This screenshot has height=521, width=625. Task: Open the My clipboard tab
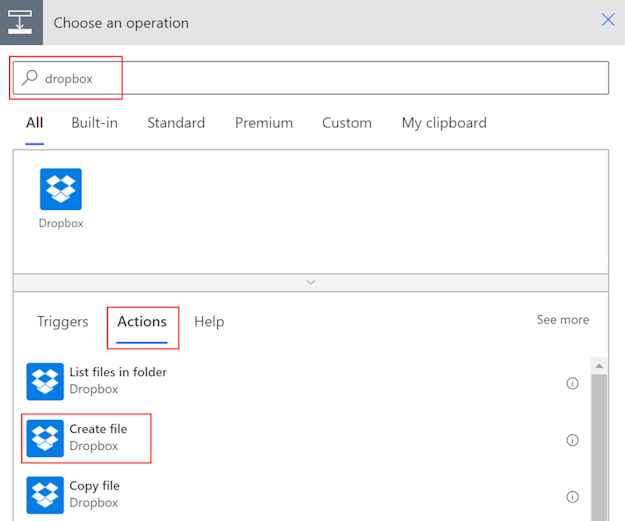click(x=444, y=123)
